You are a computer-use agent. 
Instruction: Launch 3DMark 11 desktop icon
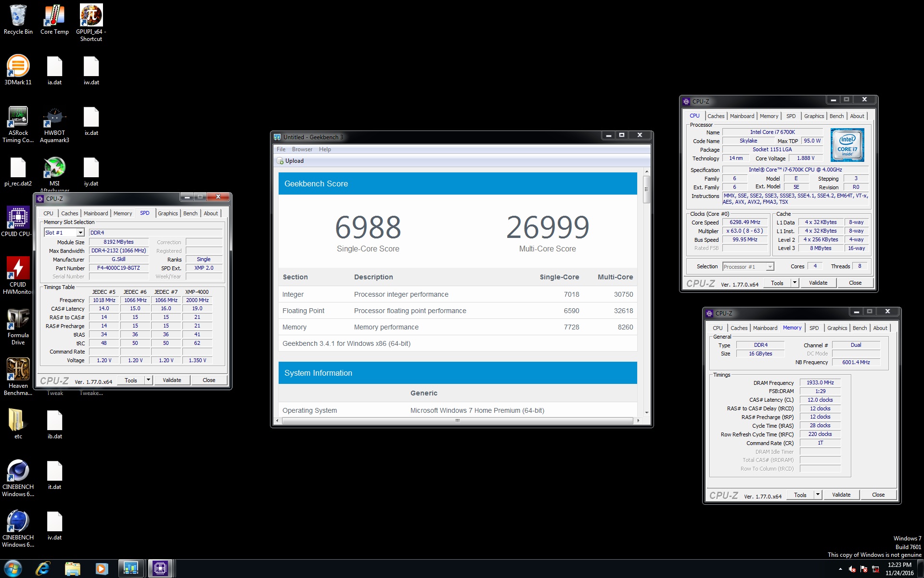click(x=18, y=70)
